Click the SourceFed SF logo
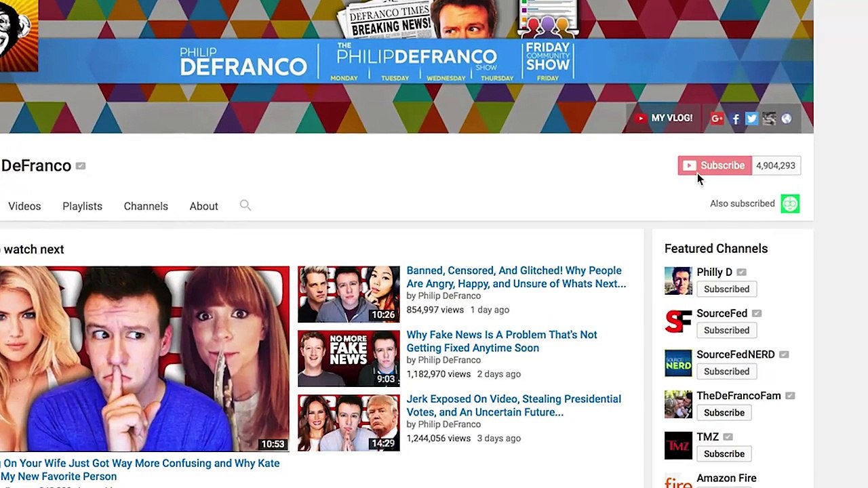The height and width of the screenshot is (488, 868). (678, 322)
